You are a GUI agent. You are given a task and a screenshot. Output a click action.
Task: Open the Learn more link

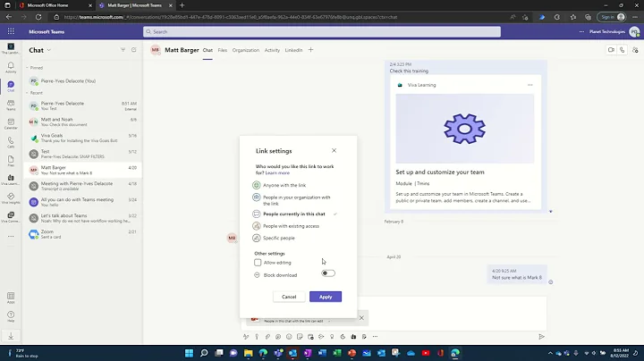(277, 172)
